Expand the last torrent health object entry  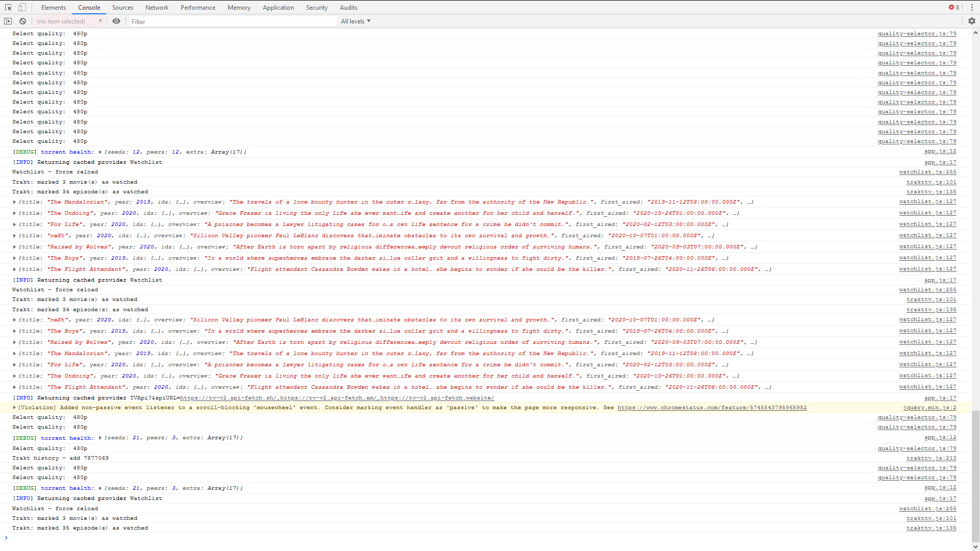click(100, 488)
